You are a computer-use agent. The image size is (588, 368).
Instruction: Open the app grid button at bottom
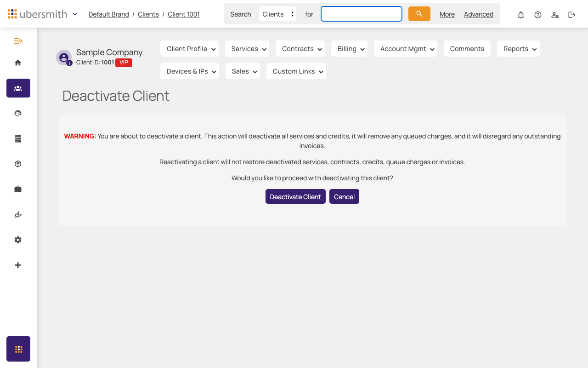point(18,349)
